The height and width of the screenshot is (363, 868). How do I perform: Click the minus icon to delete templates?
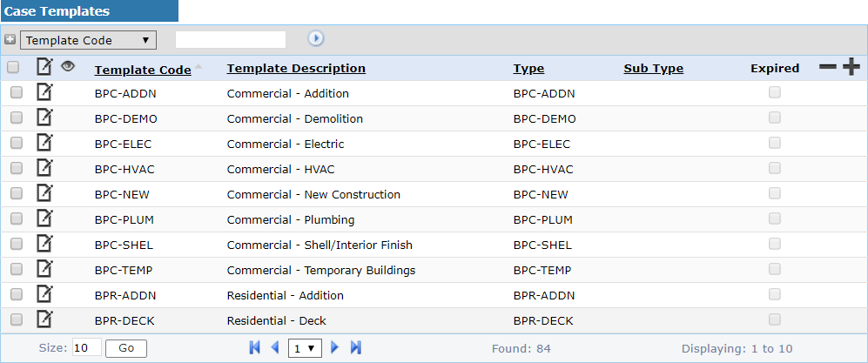pos(828,68)
